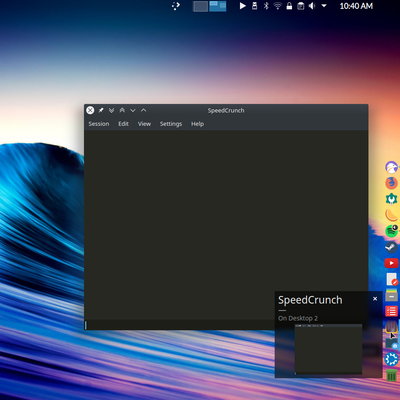This screenshot has height=400, width=400.
Task: Toggle keep-below with the double down chevron
Action: [111, 110]
